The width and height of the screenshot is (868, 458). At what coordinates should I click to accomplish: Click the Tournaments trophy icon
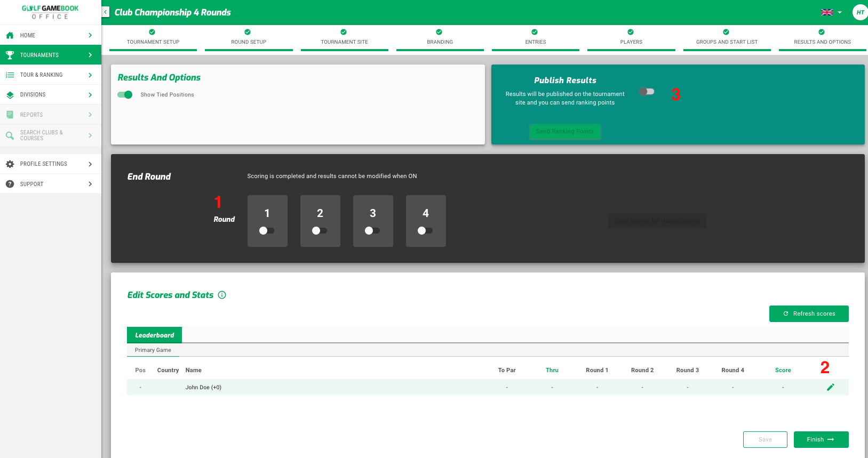10,55
